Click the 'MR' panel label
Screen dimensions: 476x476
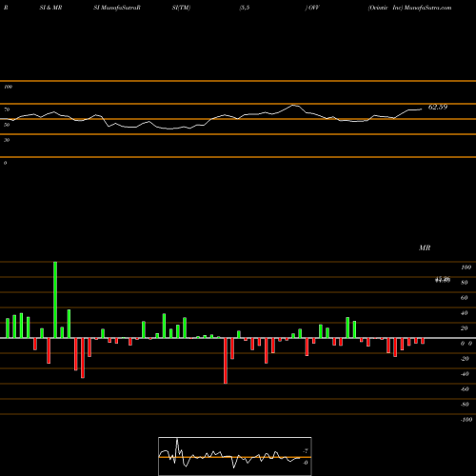[425, 248]
